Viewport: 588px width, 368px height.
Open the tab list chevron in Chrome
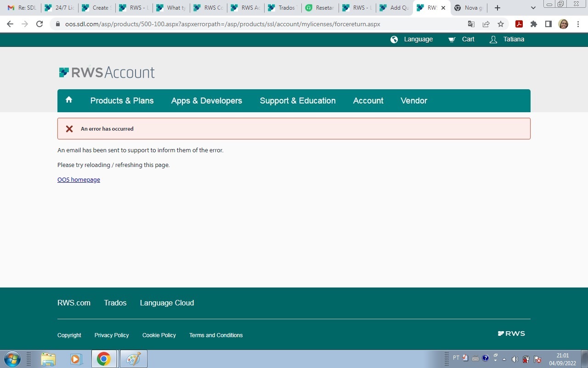(x=533, y=8)
